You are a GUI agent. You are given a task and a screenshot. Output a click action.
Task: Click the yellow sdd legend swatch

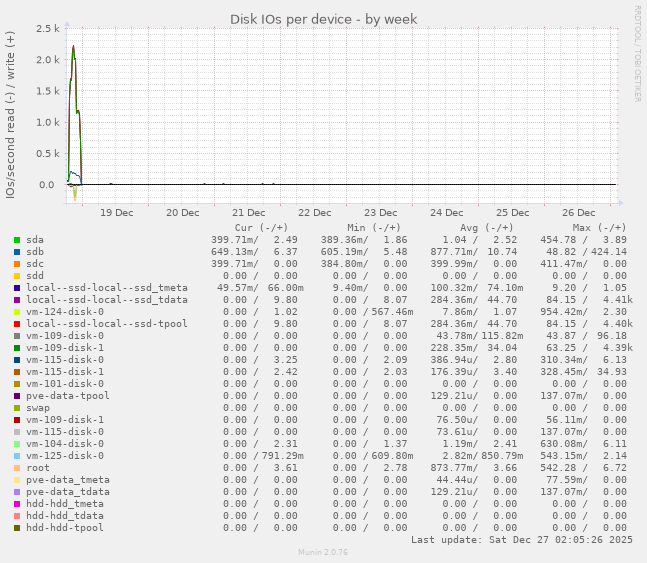coord(17,276)
